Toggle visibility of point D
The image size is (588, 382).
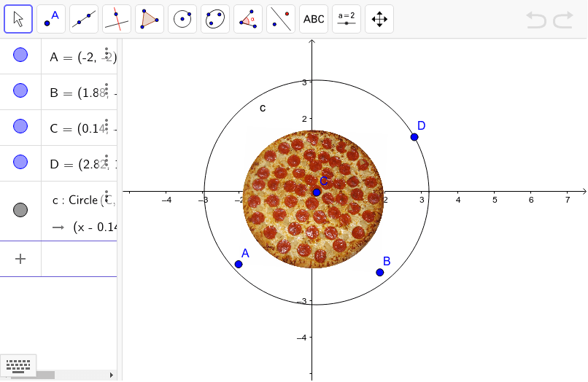point(20,162)
